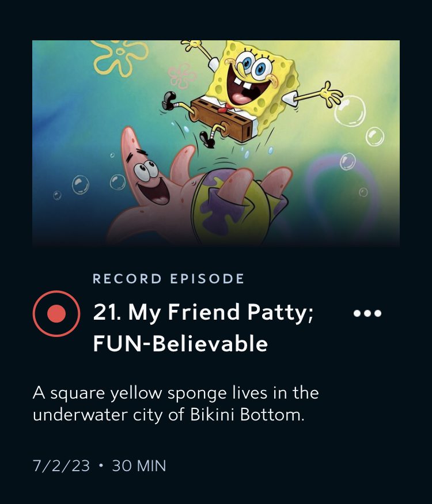Image resolution: width=432 pixels, height=504 pixels.
Task: Select the solid red dot inside record circle
Action: 56,314
